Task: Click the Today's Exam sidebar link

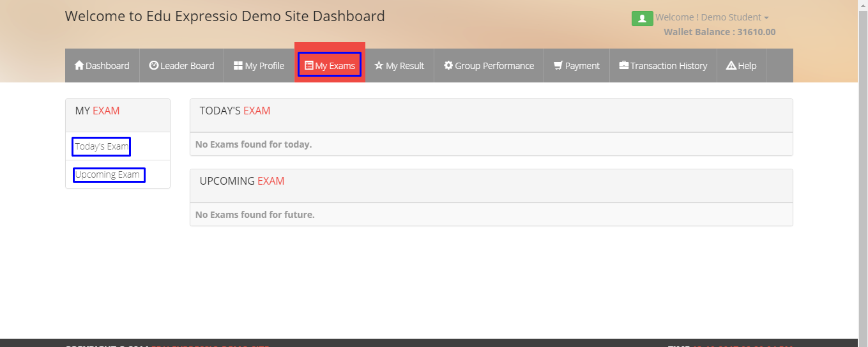Action: pyautogui.click(x=102, y=146)
